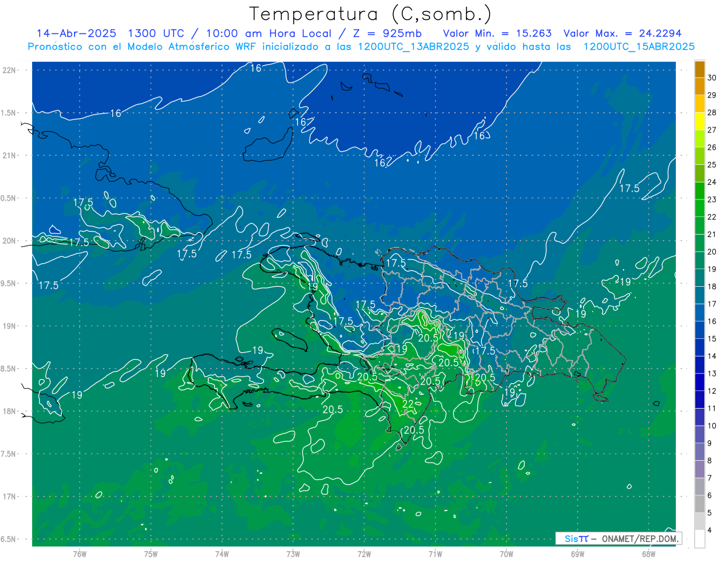The width and height of the screenshot is (728, 562).
Task: Click the 'SisTT - ONAMET/REP.DOM.' credit box
Action: (x=618, y=538)
